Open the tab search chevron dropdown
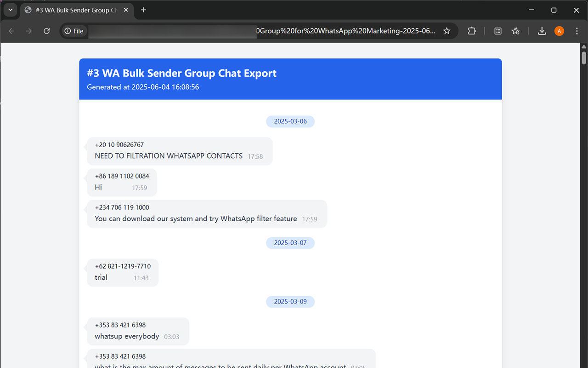Screen dimensions: 588x368 pos(10,10)
